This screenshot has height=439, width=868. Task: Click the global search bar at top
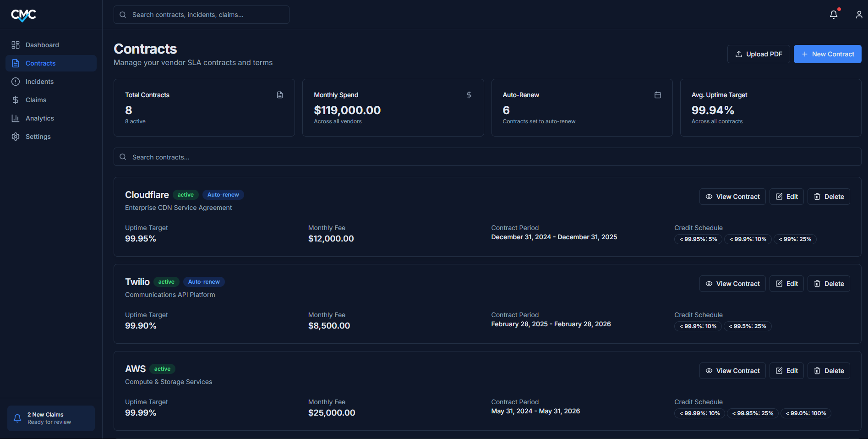pyautogui.click(x=202, y=15)
